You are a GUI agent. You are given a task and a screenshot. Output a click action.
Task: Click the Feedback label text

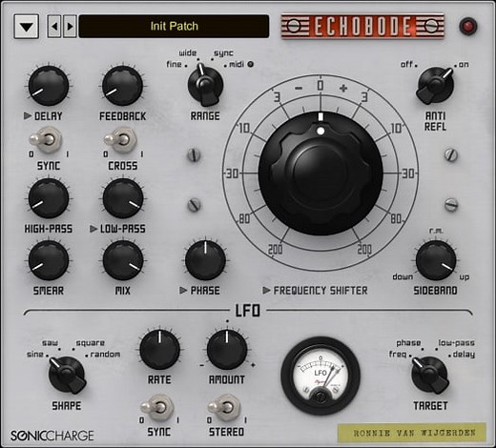[123, 116]
